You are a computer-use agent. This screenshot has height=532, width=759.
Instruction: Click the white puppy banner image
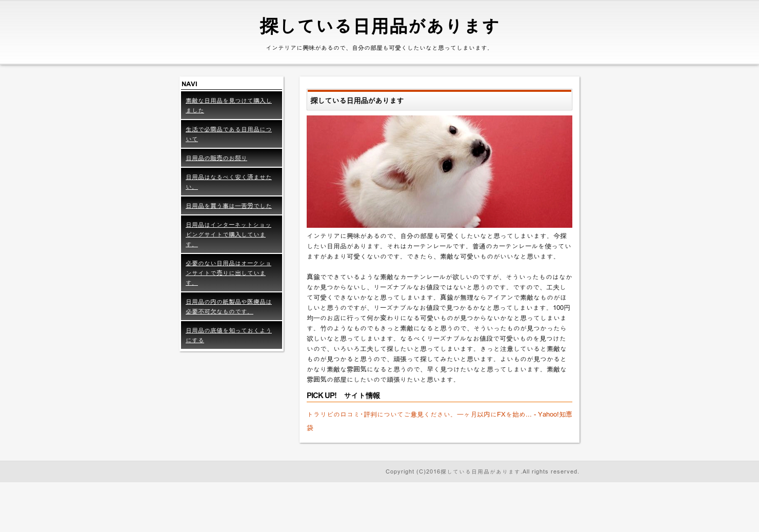(440, 171)
